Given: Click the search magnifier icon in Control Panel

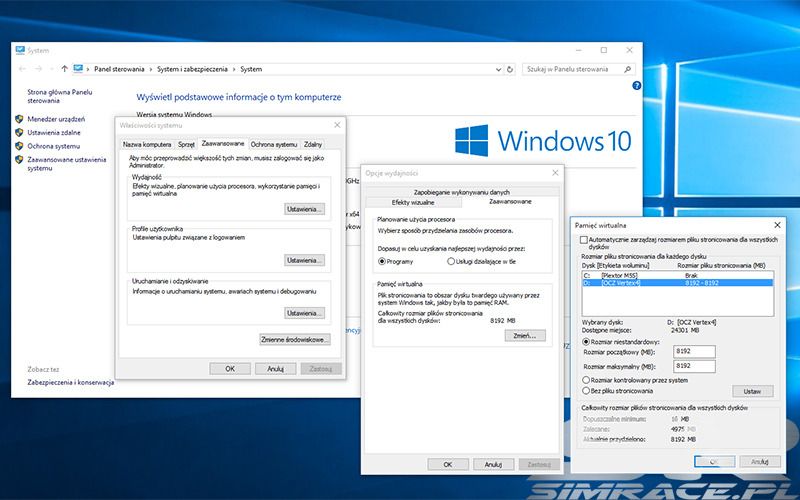Looking at the screenshot, I should tap(631, 69).
